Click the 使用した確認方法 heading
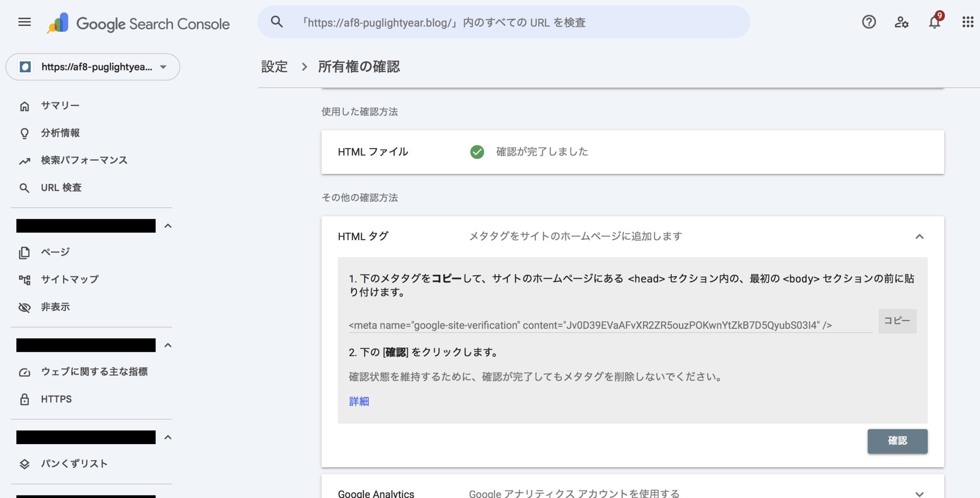Screen dimensions: 980x498 pos(359,112)
